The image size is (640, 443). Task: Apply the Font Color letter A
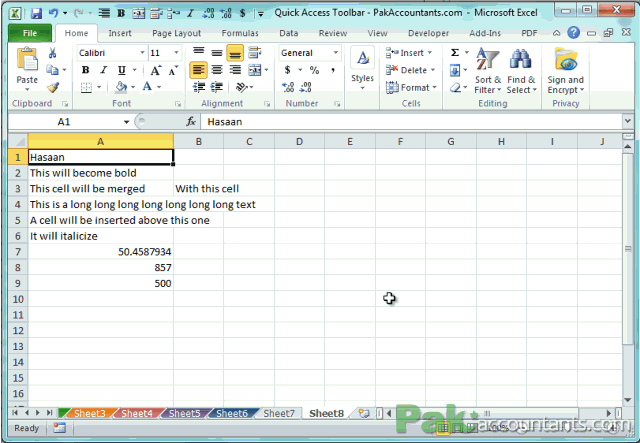tap(147, 87)
